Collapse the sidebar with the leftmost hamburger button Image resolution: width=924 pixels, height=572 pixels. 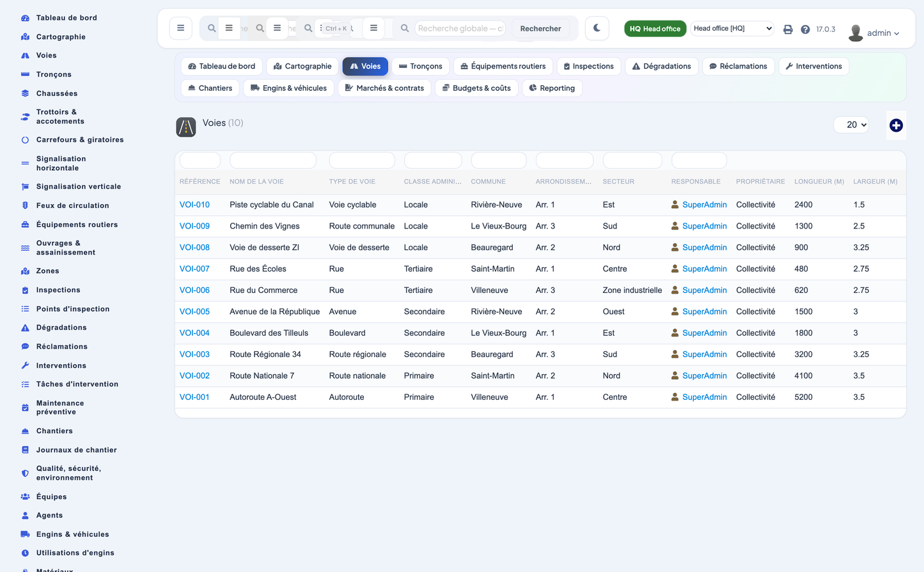[181, 28]
